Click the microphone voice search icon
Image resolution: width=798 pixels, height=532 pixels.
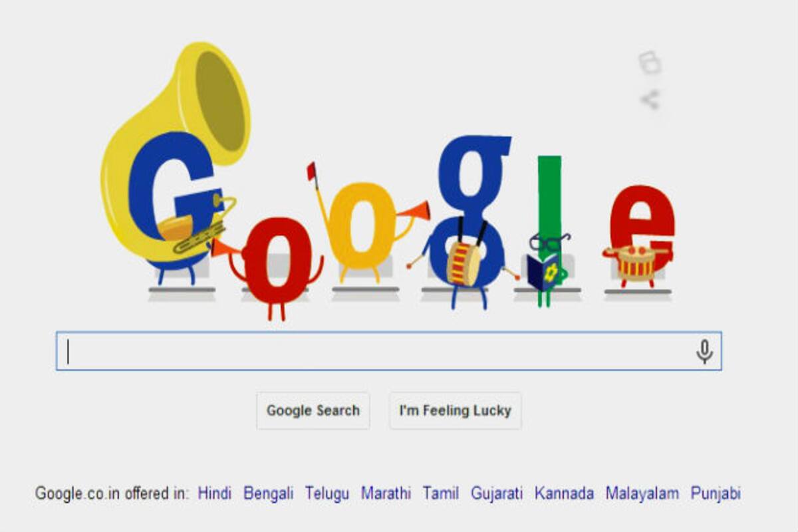(x=704, y=351)
